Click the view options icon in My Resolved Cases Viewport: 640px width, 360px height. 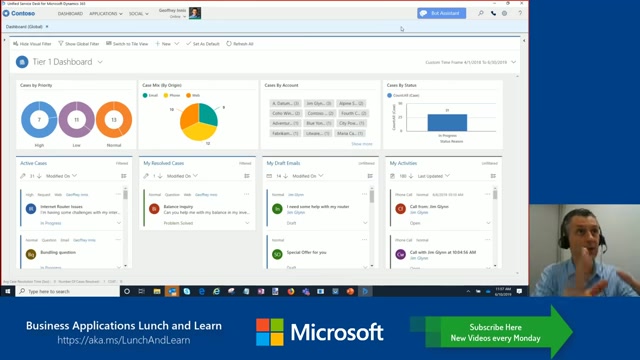coord(247,176)
